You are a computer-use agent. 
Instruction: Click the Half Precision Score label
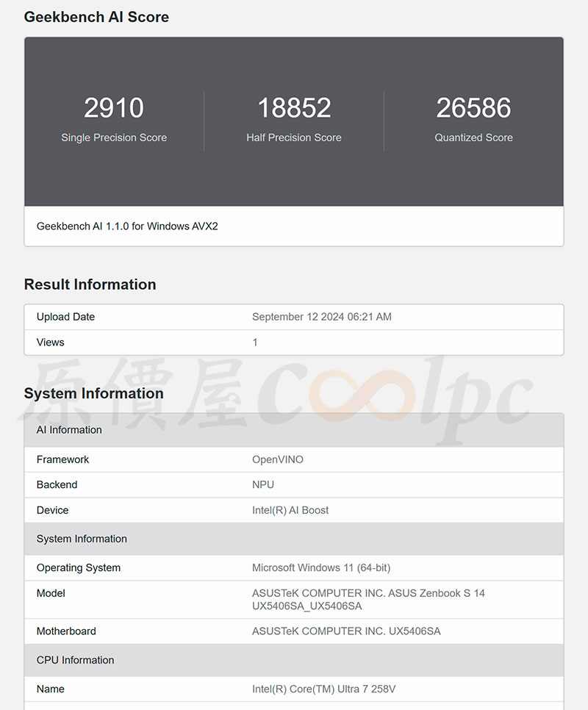click(x=294, y=137)
